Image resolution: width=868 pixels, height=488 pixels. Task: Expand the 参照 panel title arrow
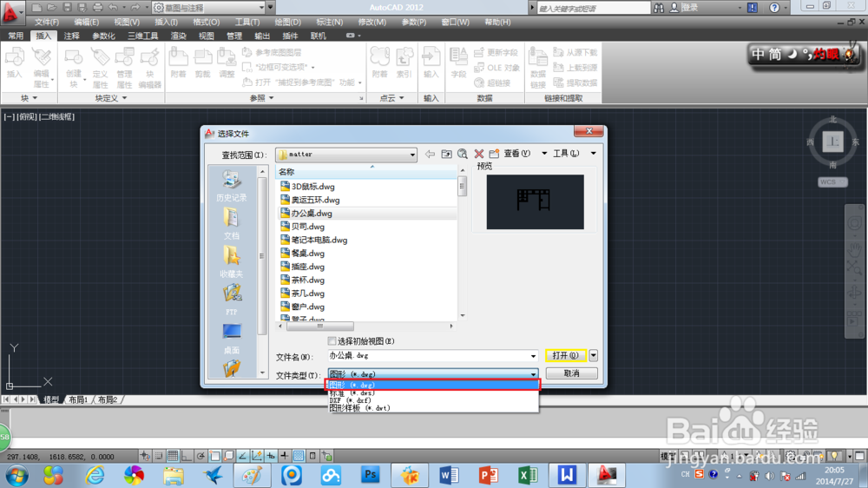(x=271, y=98)
